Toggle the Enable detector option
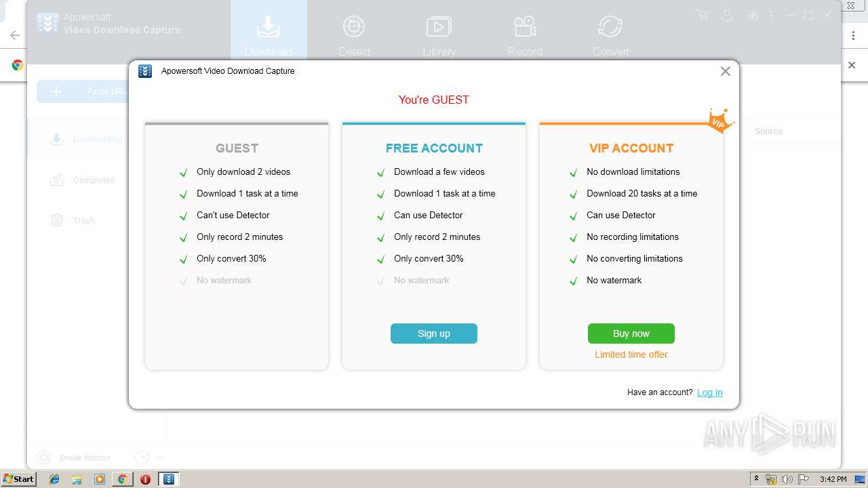 [x=85, y=457]
